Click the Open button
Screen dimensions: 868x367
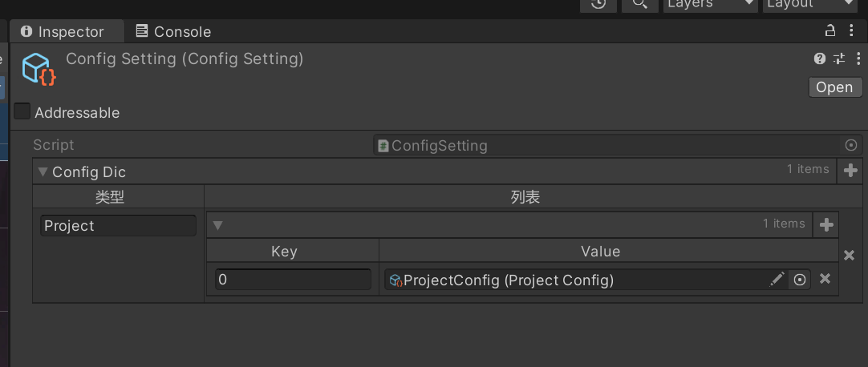tap(835, 87)
